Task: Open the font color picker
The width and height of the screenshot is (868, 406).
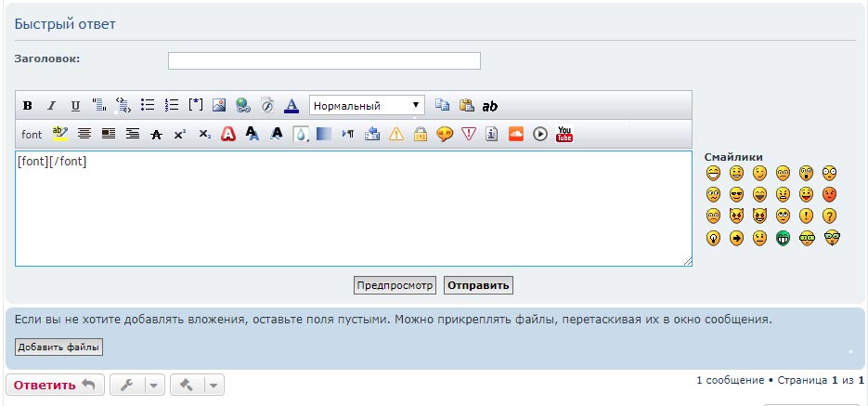Action: point(291,106)
